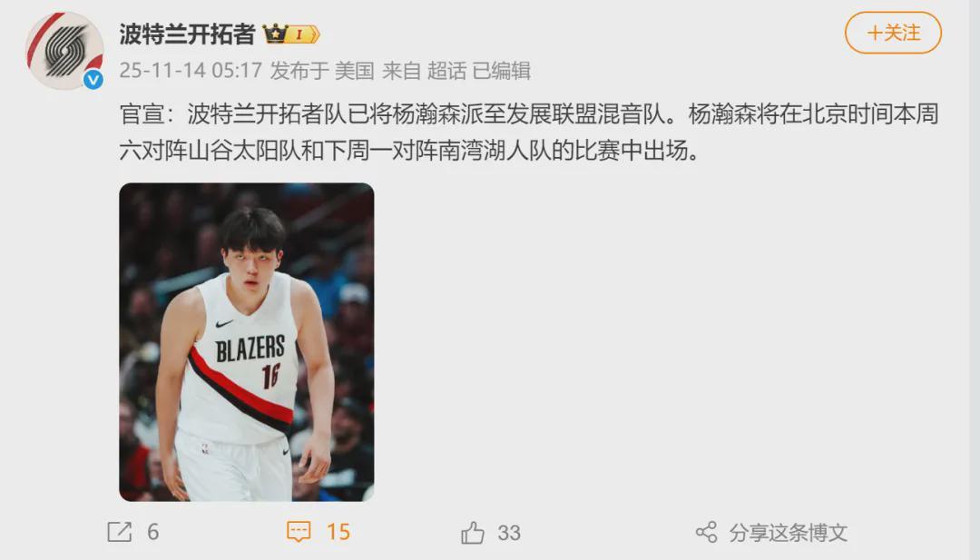This screenshot has height=560, width=980.
Task: Open the player photo thumbnail
Action: point(247,342)
